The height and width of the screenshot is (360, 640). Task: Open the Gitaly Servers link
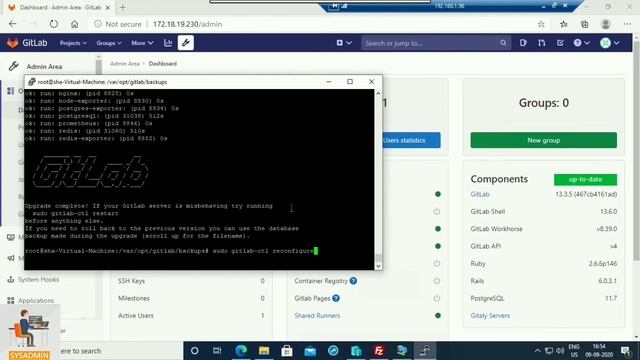click(x=490, y=316)
